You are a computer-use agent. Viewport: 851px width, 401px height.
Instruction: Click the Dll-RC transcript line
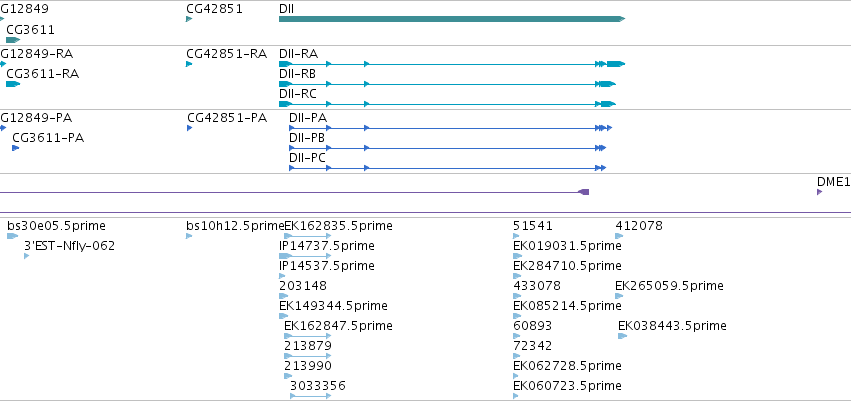click(x=447, y=104)
